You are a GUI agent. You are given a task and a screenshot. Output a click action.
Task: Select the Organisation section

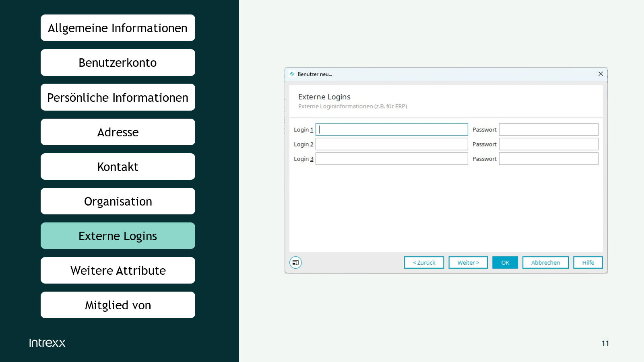click(118, 201)
